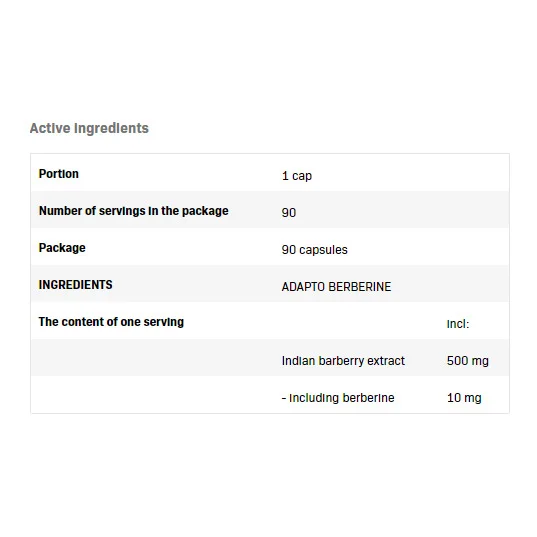Screen dimensions: 537x537
Task: Click the servings value 90
Action: click(x=289, y=213)
